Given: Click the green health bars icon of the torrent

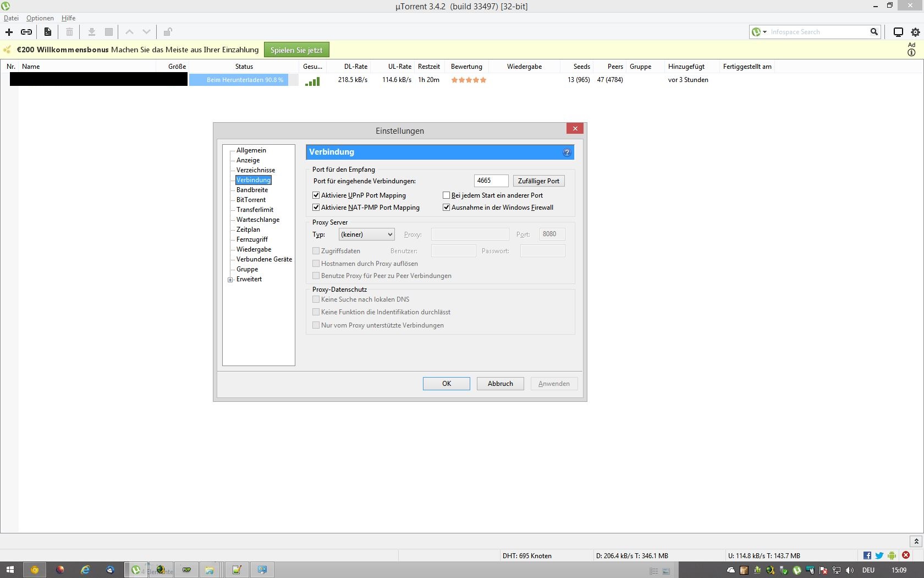Looking at the screenshot, I should [x=312, y=81].
